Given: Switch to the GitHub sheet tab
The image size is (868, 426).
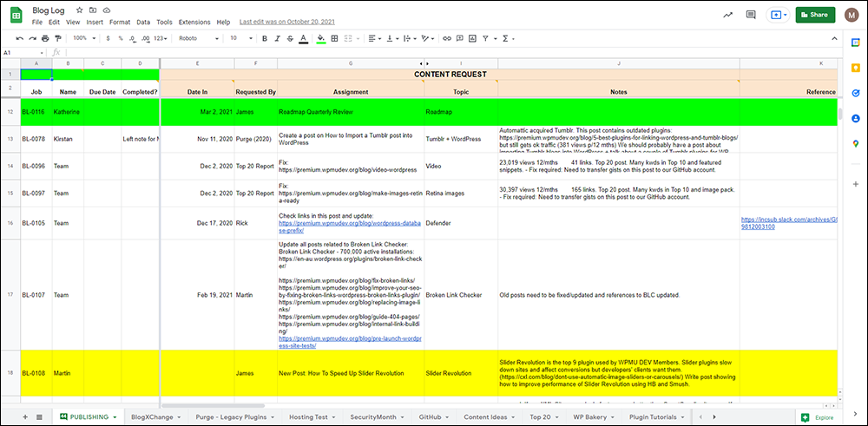Looking at the screenshot, I should click(x=434, y=416).
